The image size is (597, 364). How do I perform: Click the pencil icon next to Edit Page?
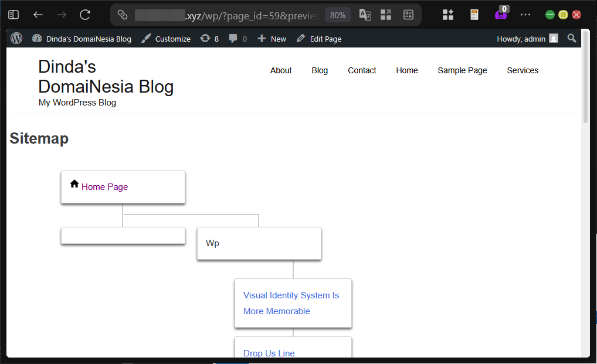[x=301, y=38]
